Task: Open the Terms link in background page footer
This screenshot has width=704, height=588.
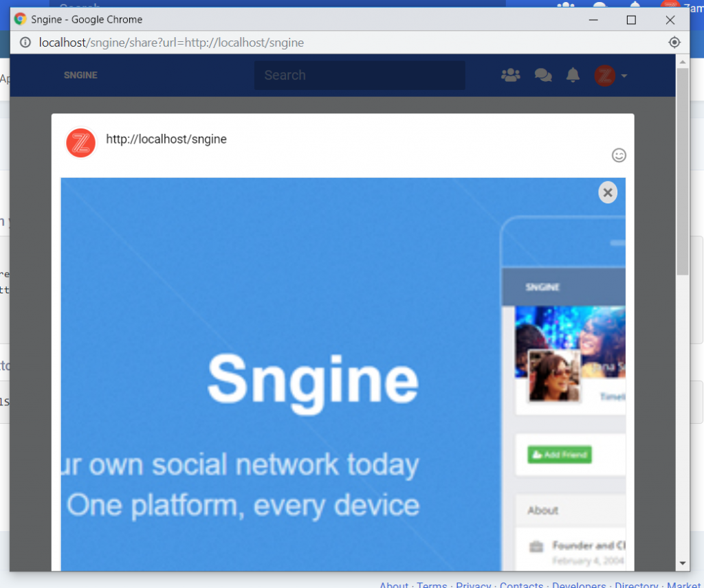Action: 432,585
